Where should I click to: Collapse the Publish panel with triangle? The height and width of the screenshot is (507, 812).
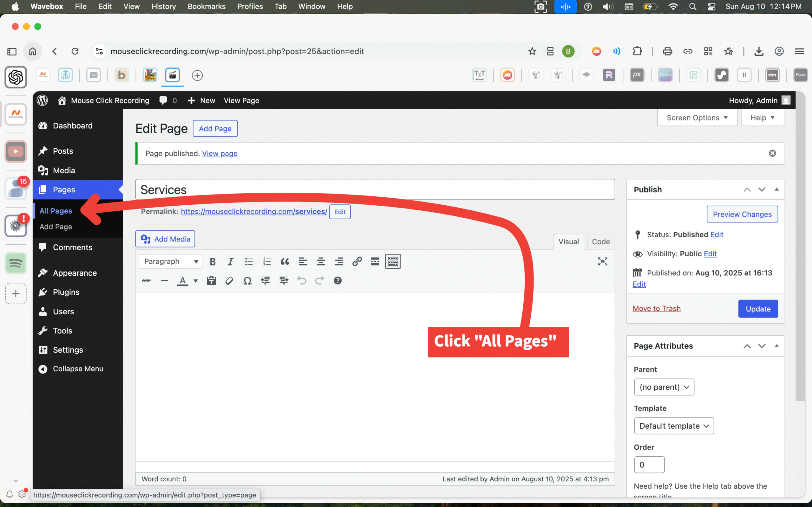point(776,189)
